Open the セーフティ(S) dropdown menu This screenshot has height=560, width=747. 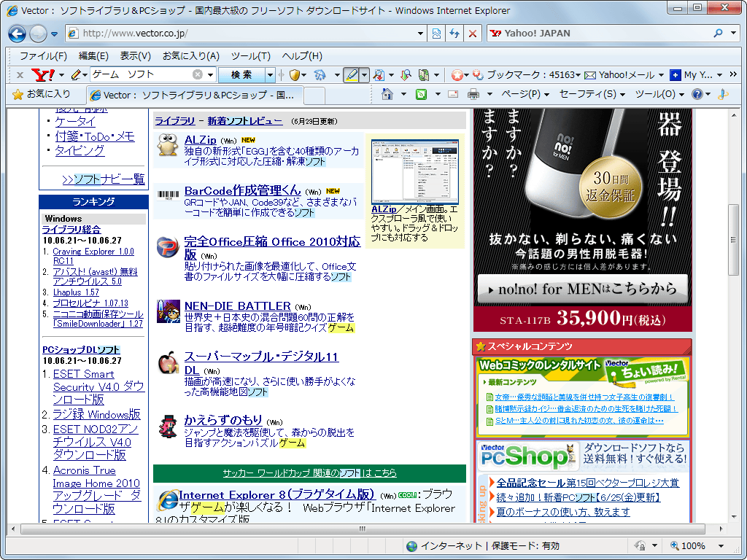(x=592, y=94)
